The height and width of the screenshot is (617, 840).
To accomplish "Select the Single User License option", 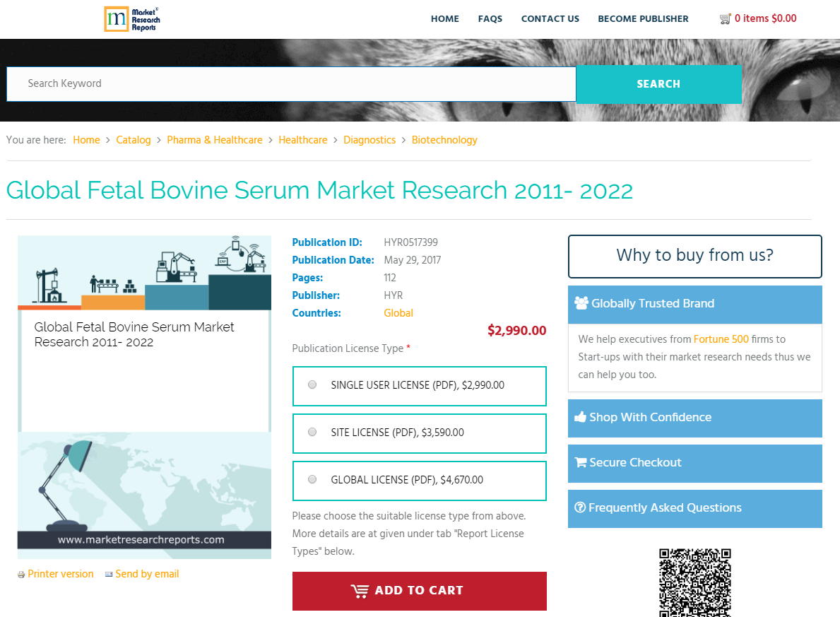I will (x=312, y=384).
